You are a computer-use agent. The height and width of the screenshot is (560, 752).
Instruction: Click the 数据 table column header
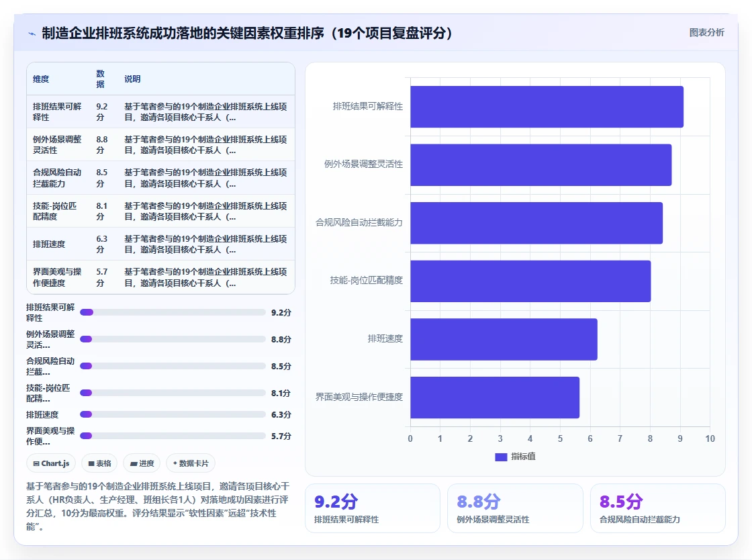click(x=104, y=79)
